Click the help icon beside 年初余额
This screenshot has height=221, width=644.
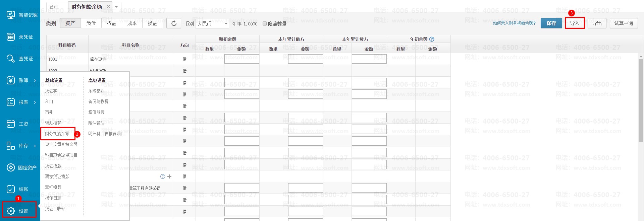coord(432,39)
